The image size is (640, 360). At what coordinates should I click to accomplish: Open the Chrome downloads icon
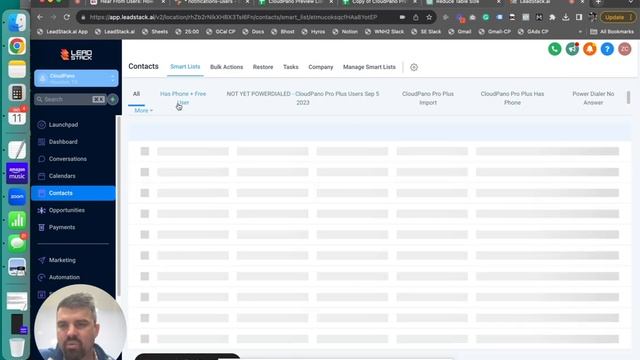click(x=565, y=17)
